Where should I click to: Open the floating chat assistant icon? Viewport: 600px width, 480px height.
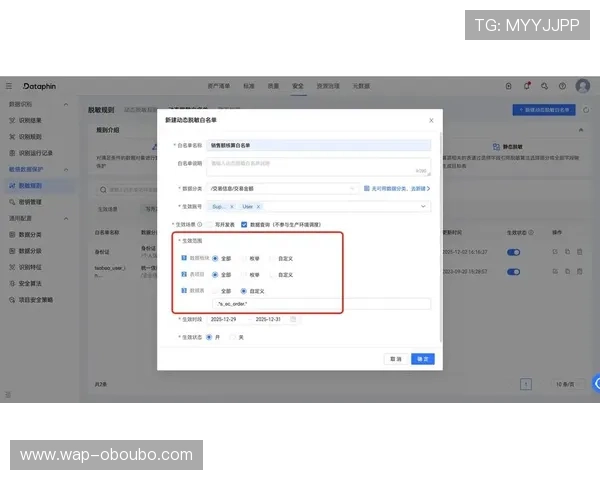pyautogui.click(x=595, y=383)
